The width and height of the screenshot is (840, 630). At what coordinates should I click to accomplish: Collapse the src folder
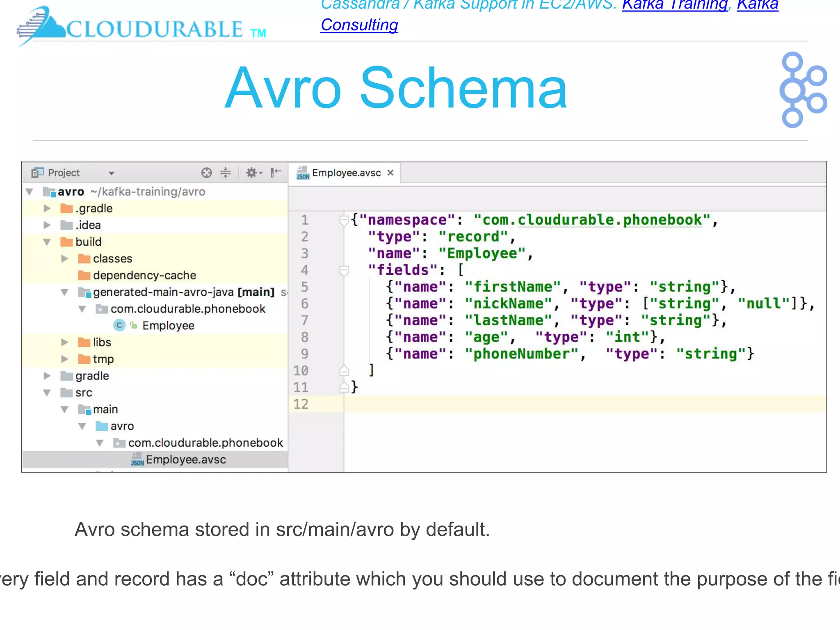(47, 393)
